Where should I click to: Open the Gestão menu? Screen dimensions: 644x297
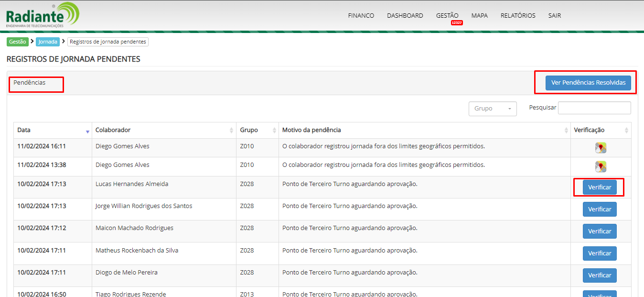pos(447,15)
